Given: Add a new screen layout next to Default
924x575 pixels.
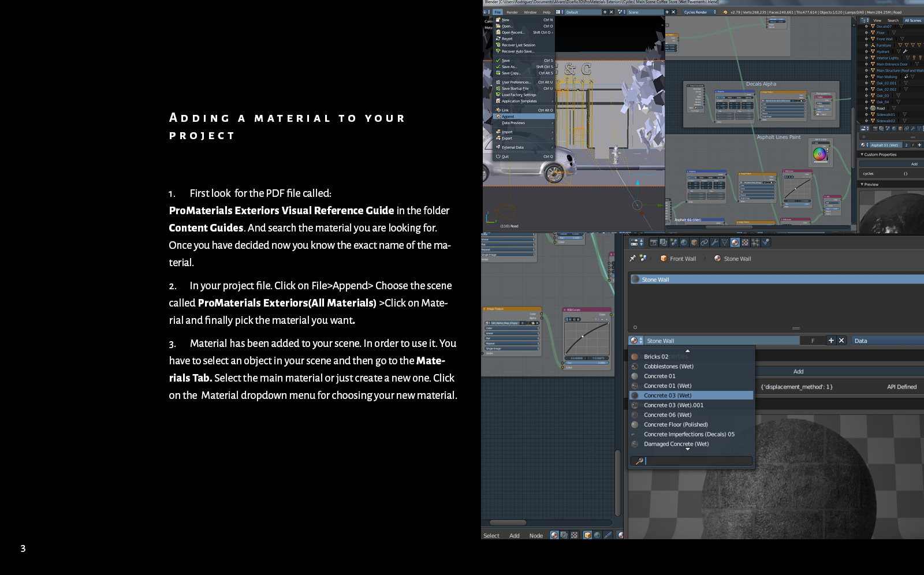Looking at the screenshot, I should click(605, 12).
